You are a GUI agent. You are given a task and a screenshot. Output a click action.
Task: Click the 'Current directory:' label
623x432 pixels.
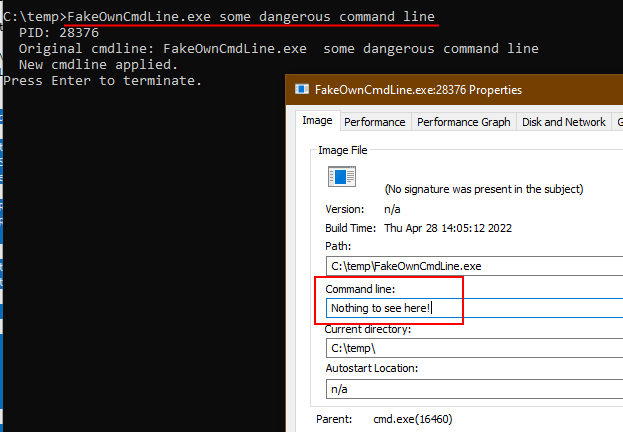(368, 329)
